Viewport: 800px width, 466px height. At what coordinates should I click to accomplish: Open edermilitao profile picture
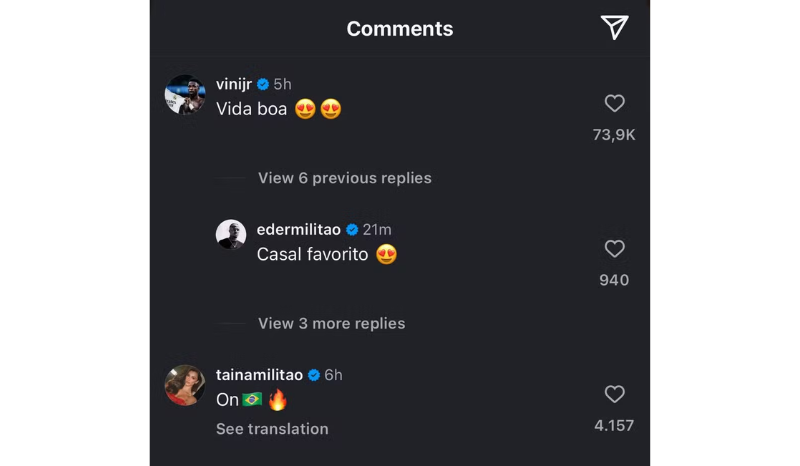click(x=231, y=235)
